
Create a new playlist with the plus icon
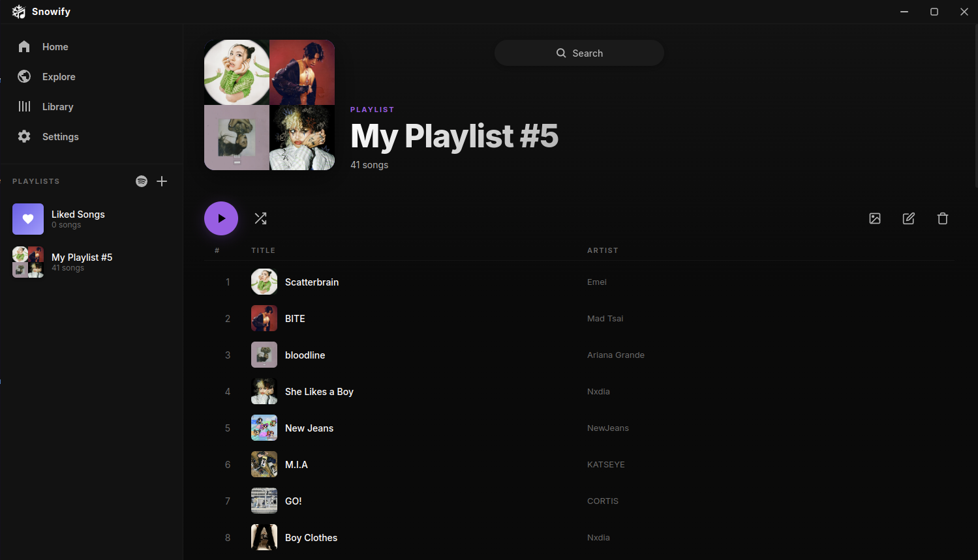tap(162, 181)
